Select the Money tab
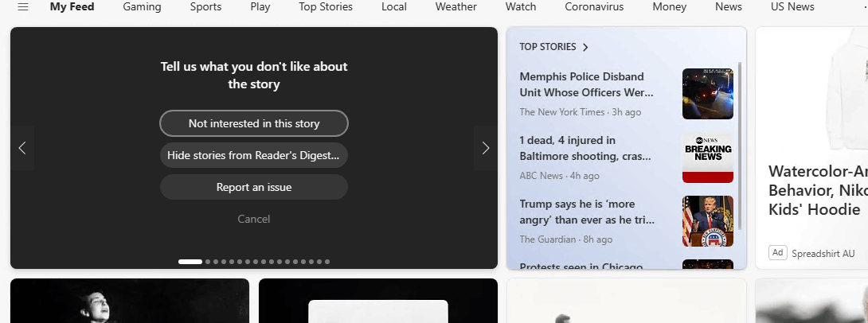The width and height of the screenshot is (868, 323). point(669,7)
